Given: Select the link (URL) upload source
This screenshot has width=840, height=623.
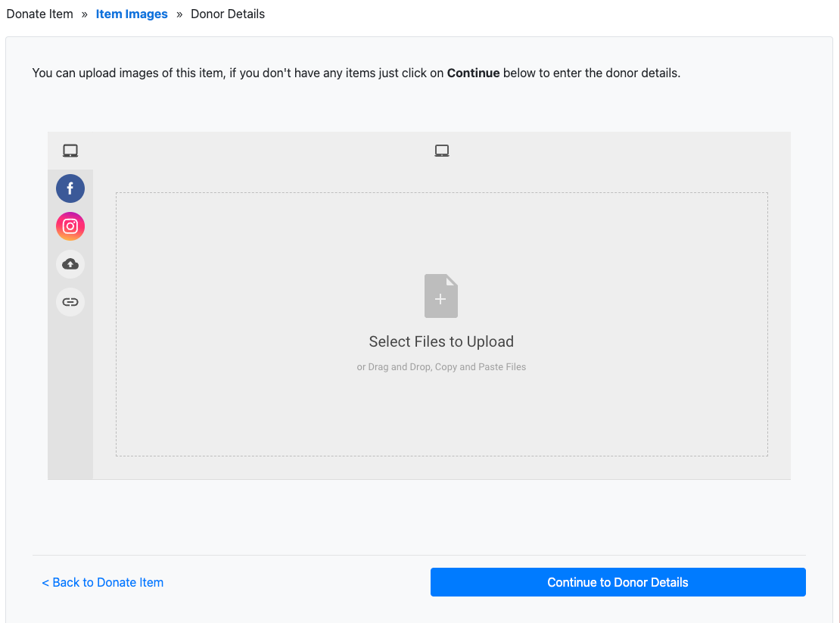Looking at the screenshot, I should [70, 302].
